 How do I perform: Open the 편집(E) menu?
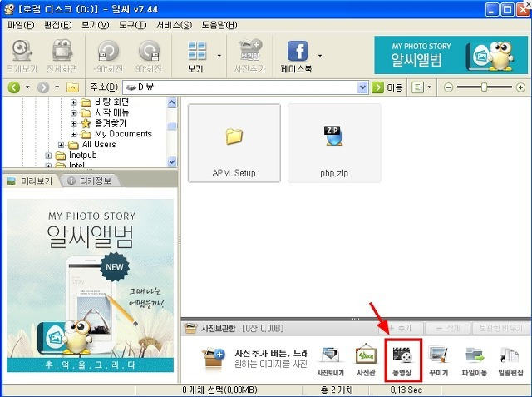[57, 25]
